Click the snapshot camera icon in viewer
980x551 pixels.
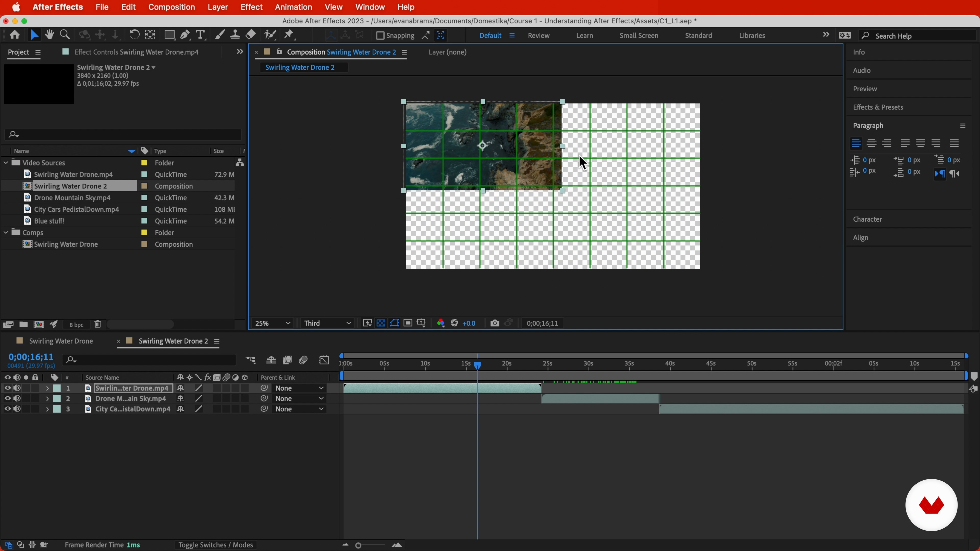494,323
